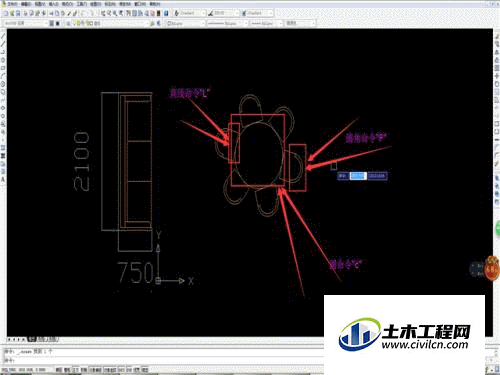Select the Offset modify tool
Screen dimensions: 500x375
pos(497,60)
